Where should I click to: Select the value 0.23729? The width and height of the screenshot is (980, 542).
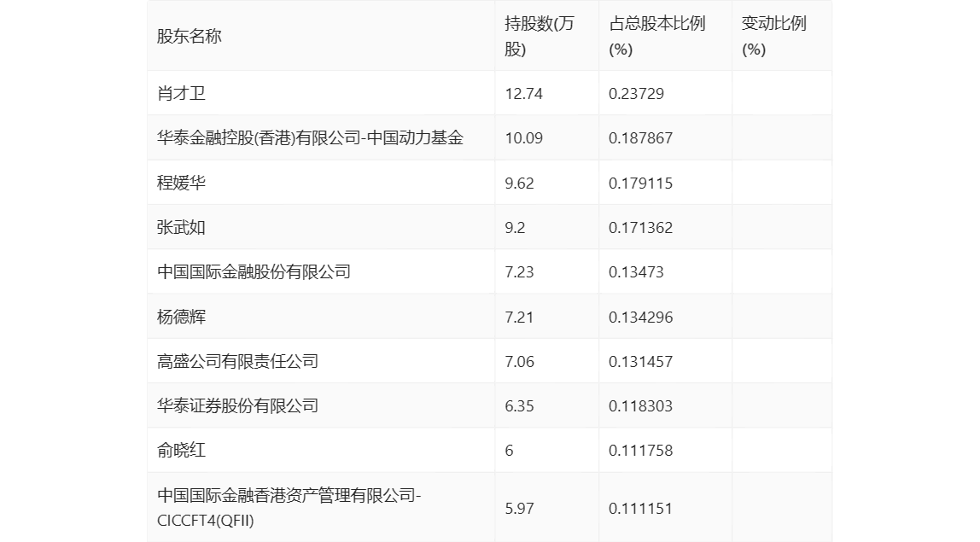pos(636,94)
